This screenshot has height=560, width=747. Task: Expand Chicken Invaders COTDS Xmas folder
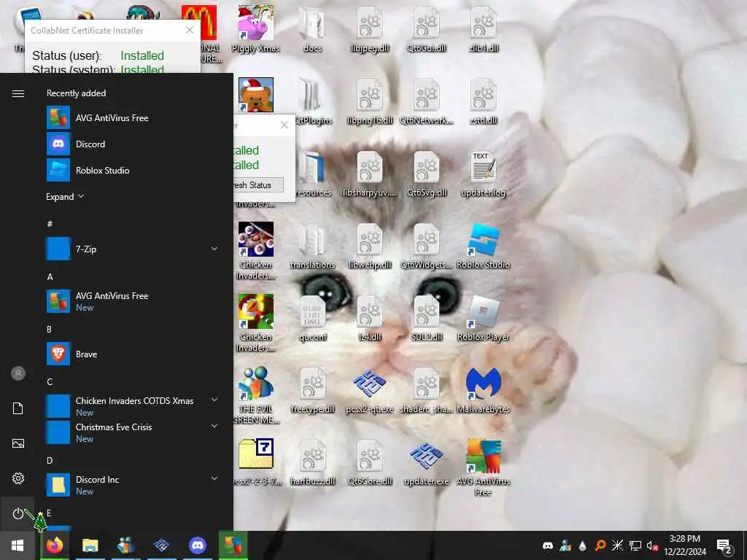[x=214, y=400]
